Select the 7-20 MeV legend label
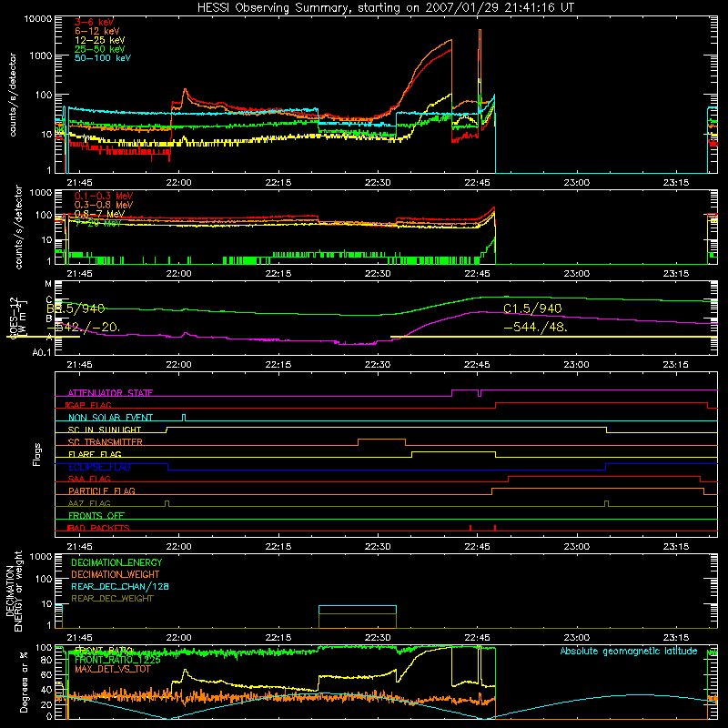Screen dimensions: 728x728 point(97,223)
